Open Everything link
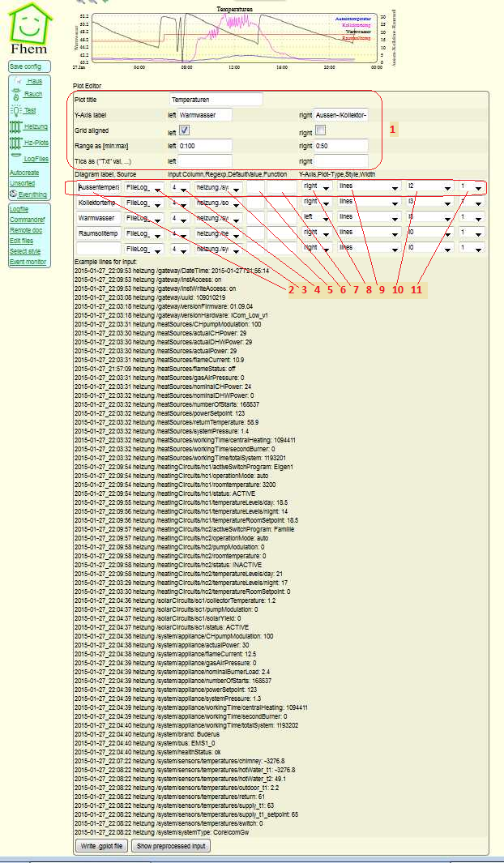The image size is (504, 863). tap(32, 194)
